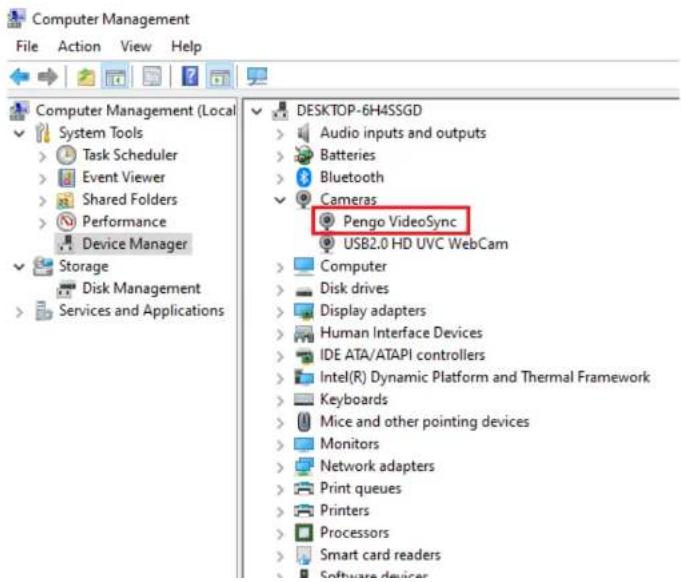Open the Action menu

pyautogui.click(x=79, y=46)
